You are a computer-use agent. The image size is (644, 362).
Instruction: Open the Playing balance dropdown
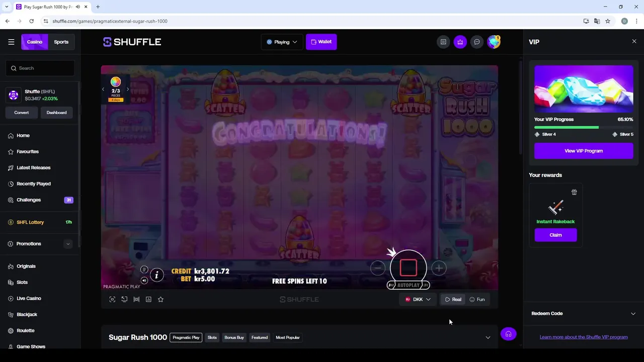[x=282, y=42]
